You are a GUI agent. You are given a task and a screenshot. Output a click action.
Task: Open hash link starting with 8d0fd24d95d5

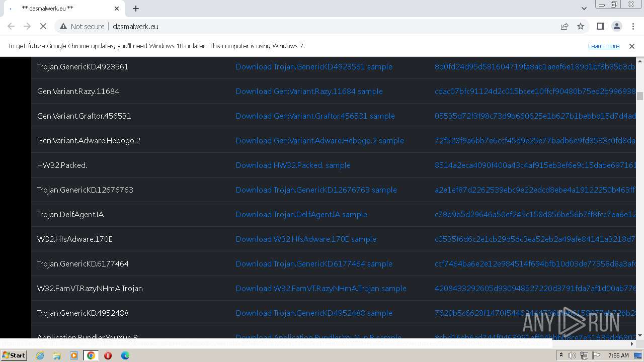(535, 66)
